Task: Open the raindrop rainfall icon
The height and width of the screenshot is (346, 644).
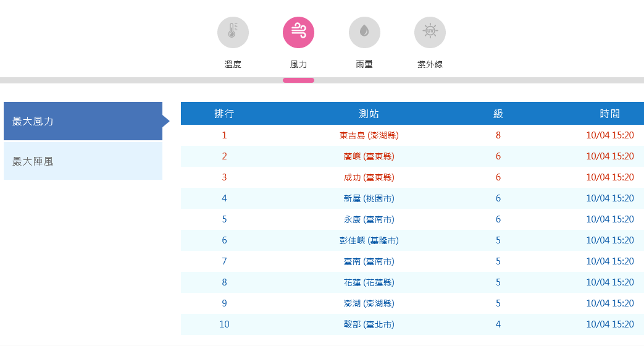Action: (364, 32)
